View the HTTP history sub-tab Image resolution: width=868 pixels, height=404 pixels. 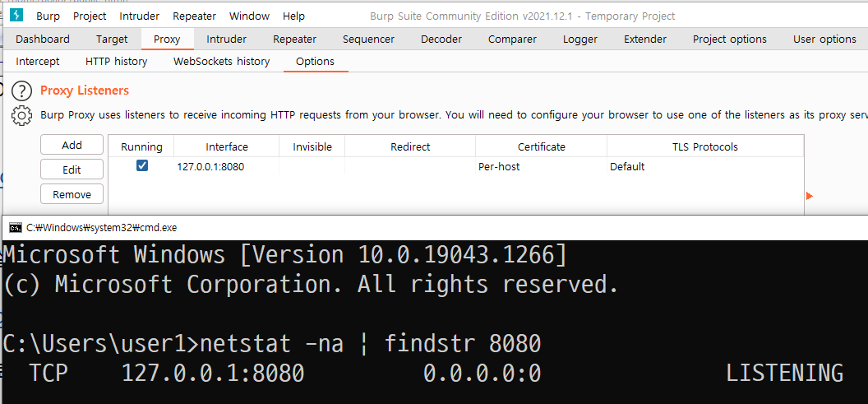click(116, 62)
